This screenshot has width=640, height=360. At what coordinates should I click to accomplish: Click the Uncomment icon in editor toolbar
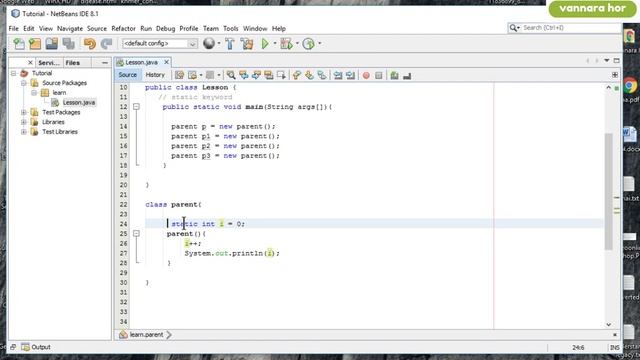point(407,75)
